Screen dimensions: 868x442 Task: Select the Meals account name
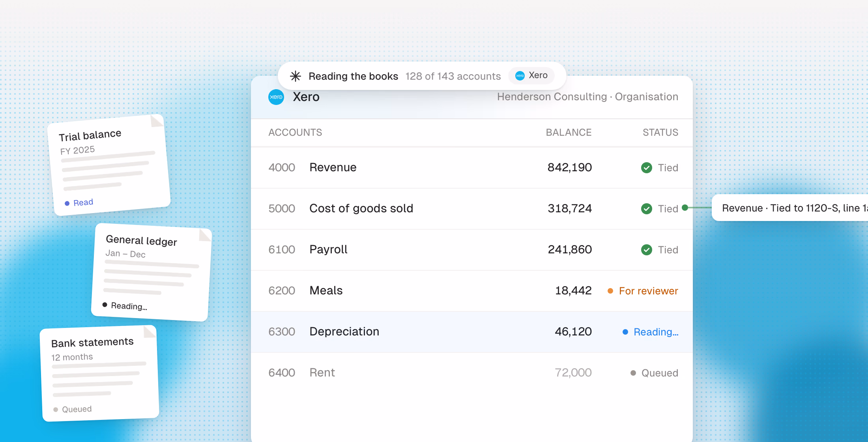pos(326,290)
